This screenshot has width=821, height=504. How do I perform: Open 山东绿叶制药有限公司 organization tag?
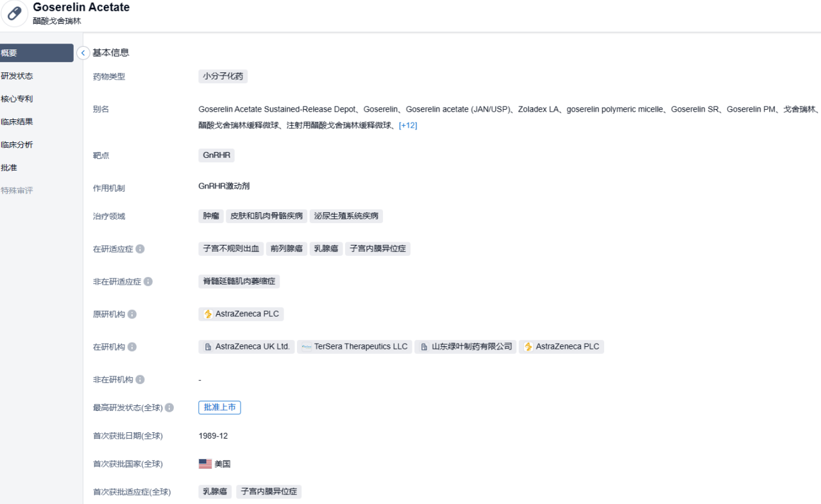coord(466,347)
